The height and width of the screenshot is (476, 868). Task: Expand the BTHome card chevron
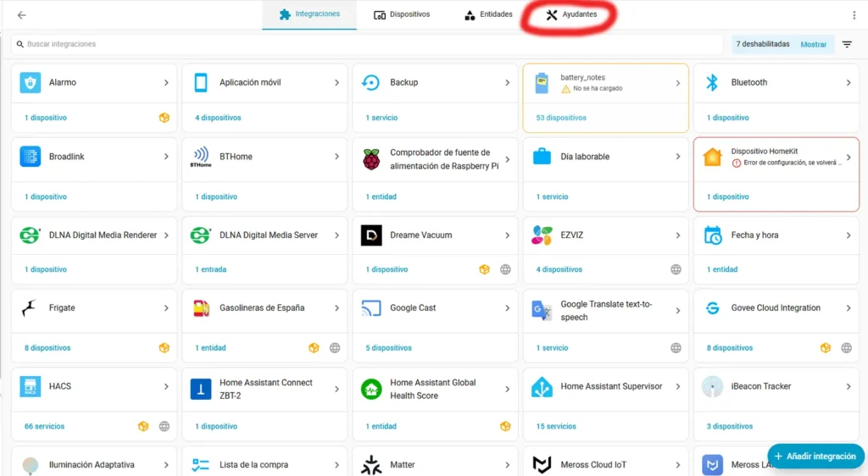(x=337, y=157)
